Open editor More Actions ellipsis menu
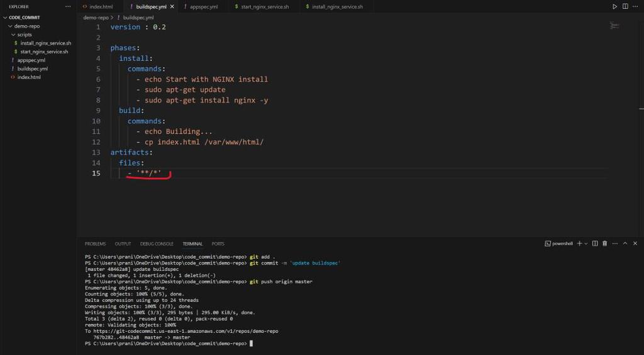The height and width of the screenshot is (355, 644). click(635, 6)
